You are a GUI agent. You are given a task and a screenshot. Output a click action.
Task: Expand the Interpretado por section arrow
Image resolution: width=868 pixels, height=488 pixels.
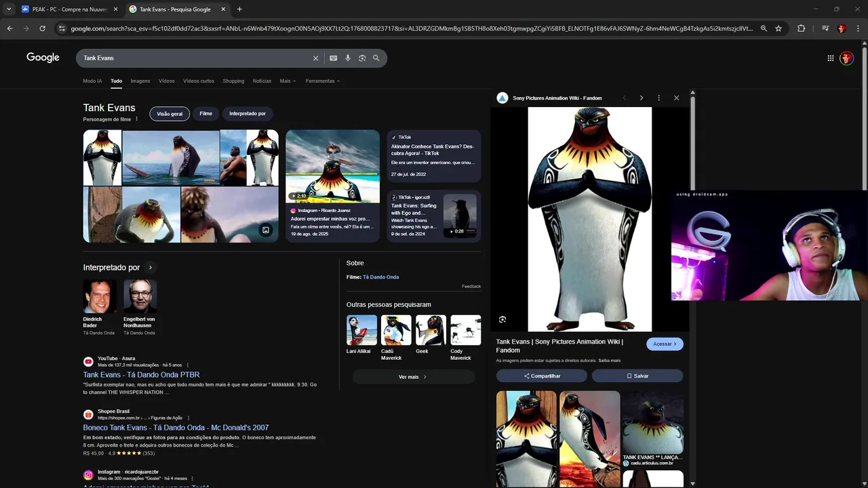(x=151, y=268)
